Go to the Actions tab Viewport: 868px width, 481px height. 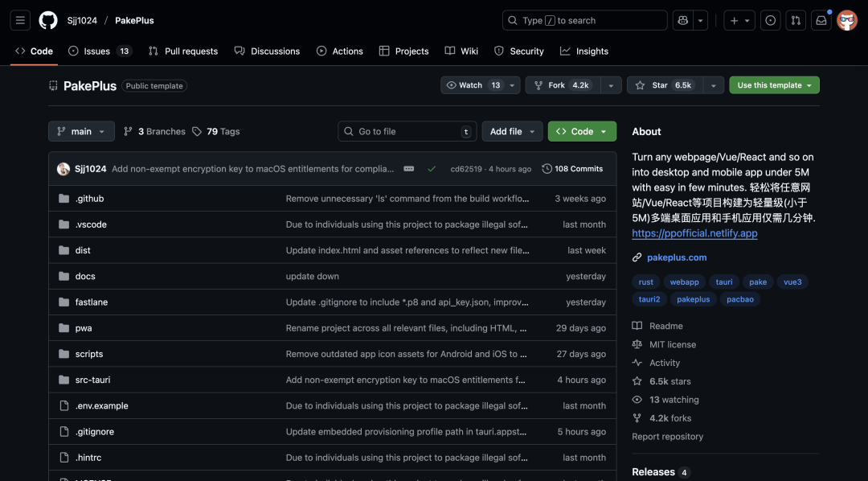click(x=339, y=51)
